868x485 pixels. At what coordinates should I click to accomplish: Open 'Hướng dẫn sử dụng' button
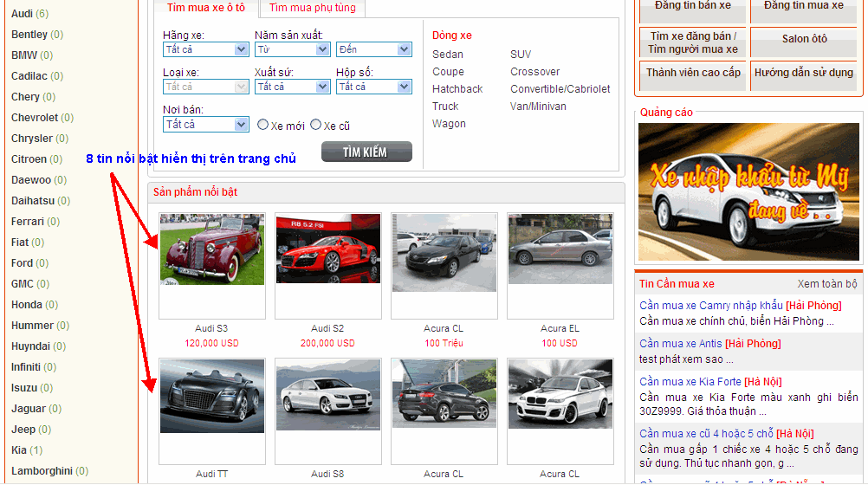pos(804,76)
